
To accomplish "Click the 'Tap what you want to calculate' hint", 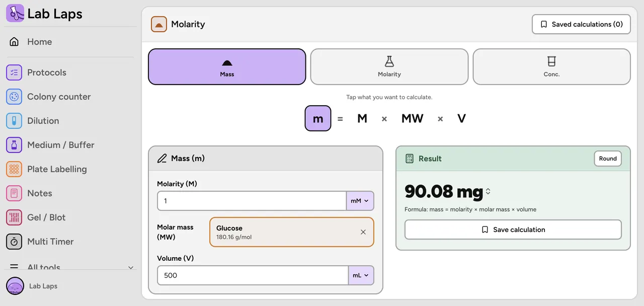I will click(x=389, y=97).
